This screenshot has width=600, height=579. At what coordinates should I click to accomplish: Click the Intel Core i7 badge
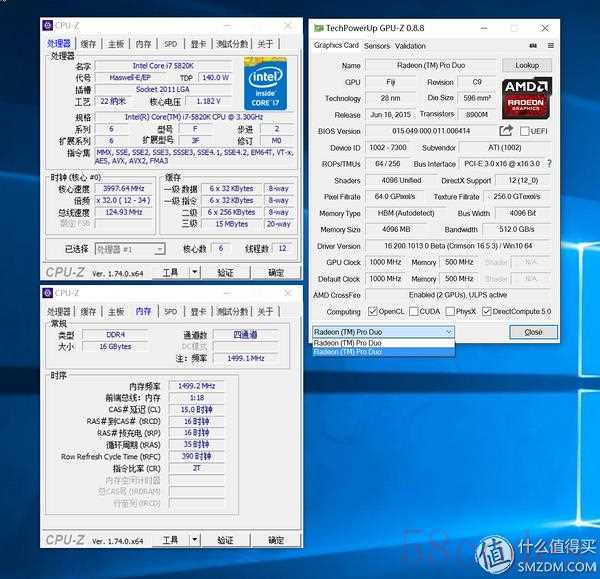(x=266, y=84)
